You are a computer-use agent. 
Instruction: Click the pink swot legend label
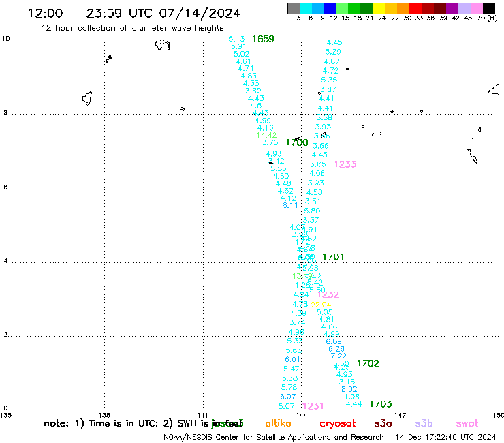[467, 424]
